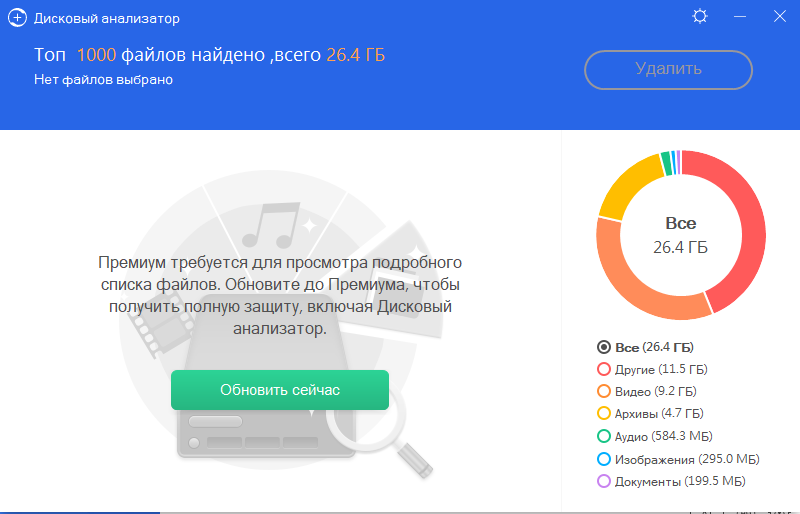The image size is (800, 514).
Task: Click the Нет файлов выбрано status text
Action: [103, 80]
